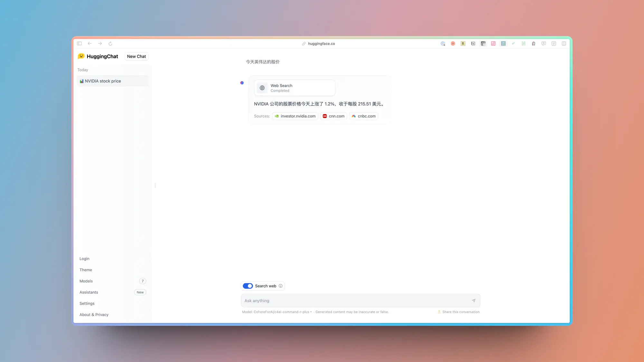Select the Theme menu option
This screenshot has width=644, height=362.
click(85, 270)
